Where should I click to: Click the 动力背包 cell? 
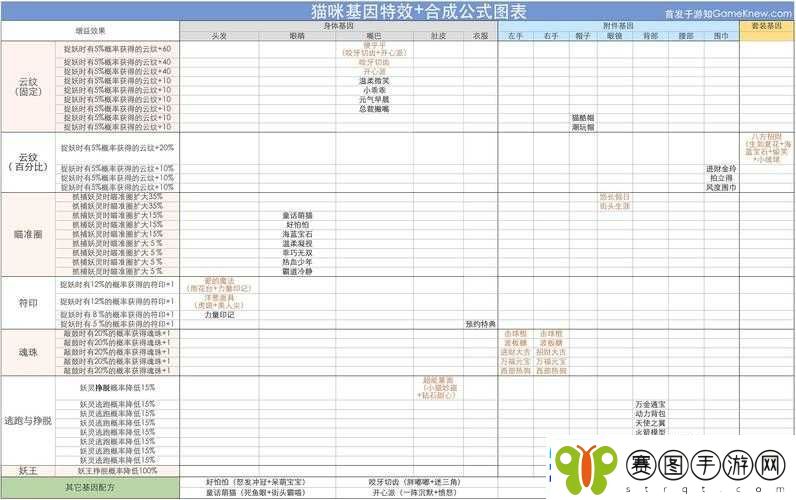[x=650, y=414]
